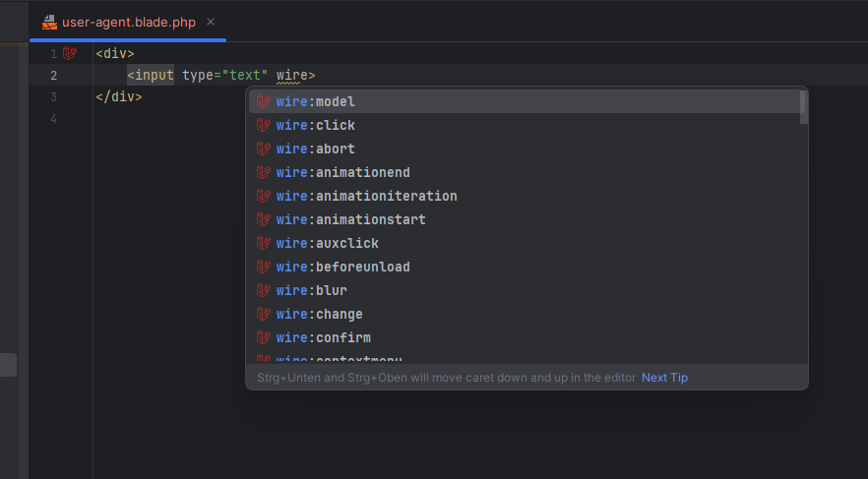Screen dimensions: 868x479
Task: Click the "text" attribute value
Action: [245, 75]
